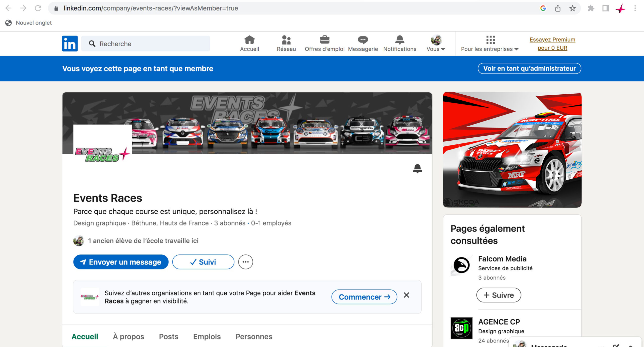The width and height of the screenshot is (644, 347).
Task: Click Envoyer un message button
Action: pos(121,262)
